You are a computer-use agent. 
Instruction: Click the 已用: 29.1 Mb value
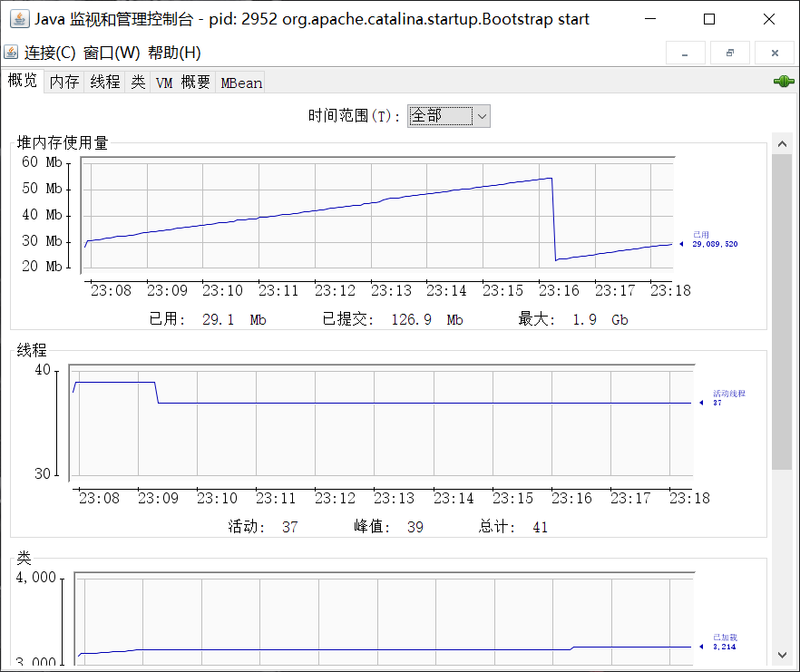(208, 319)
